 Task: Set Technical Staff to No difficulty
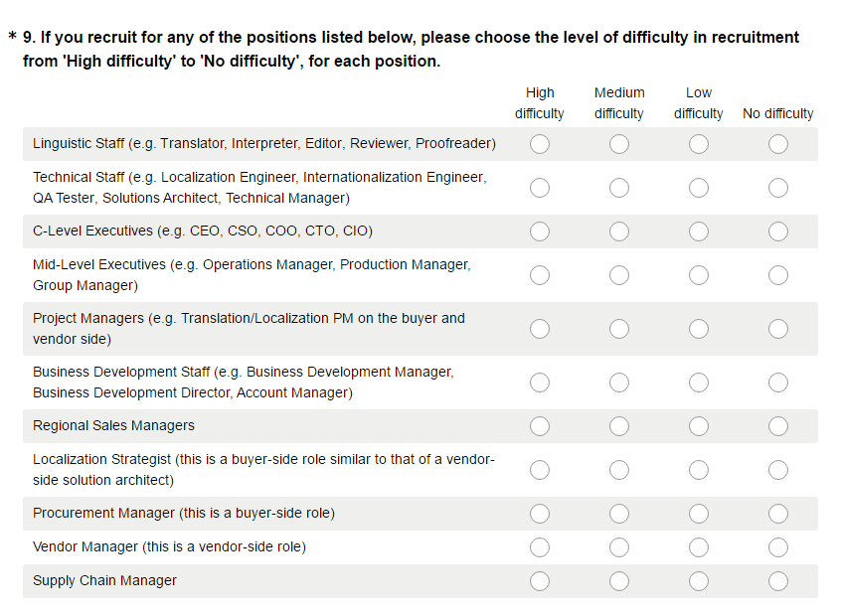click(777, 188)
